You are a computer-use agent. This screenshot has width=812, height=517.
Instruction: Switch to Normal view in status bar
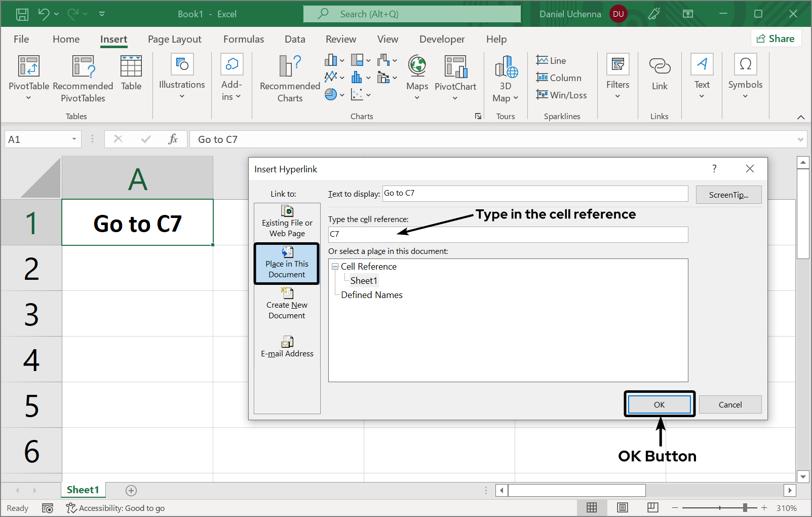click(592, 507)
